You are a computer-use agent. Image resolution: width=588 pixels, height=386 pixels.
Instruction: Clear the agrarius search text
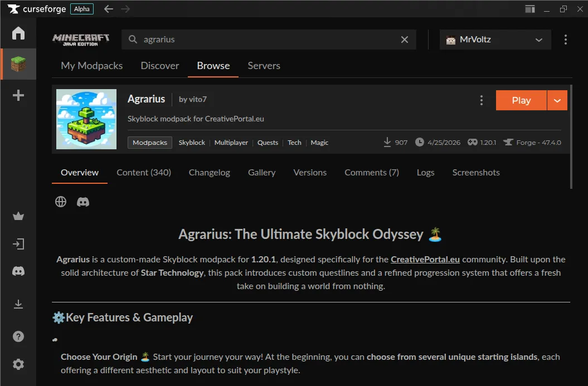404,40
